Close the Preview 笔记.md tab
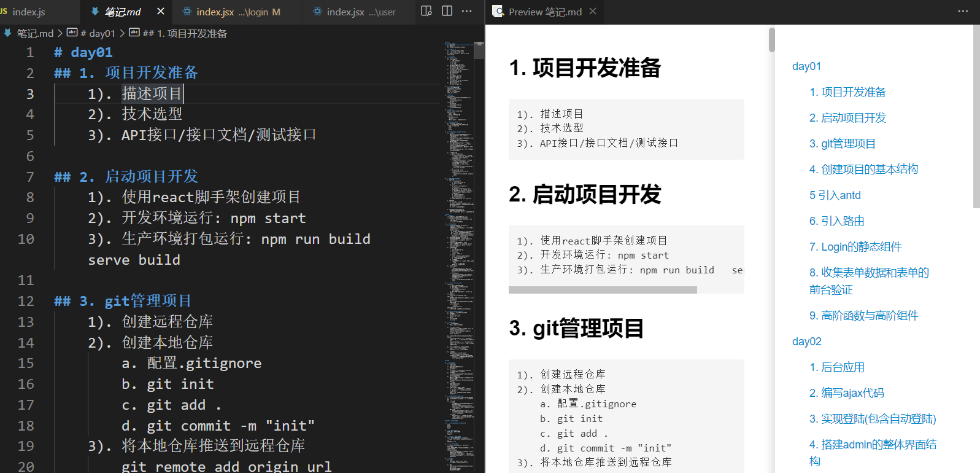The width and height of the screenshot is (980, 473). pyautogui.click(x=593, y=11)
